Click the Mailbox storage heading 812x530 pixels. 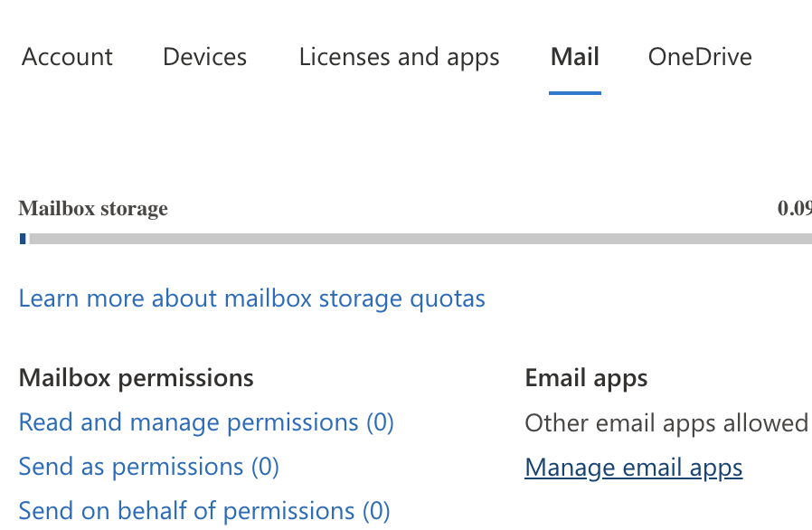pos(92,208)
